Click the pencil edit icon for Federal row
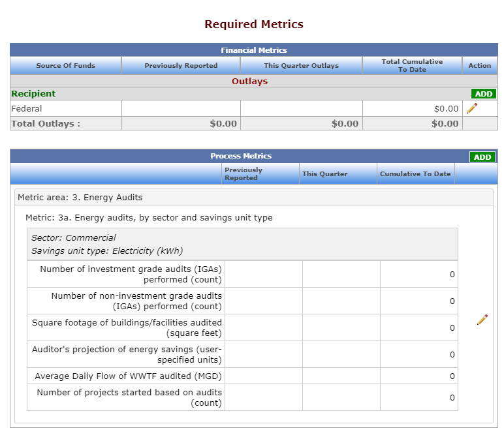Screen dimensions: 504x439 pos(471,108)
